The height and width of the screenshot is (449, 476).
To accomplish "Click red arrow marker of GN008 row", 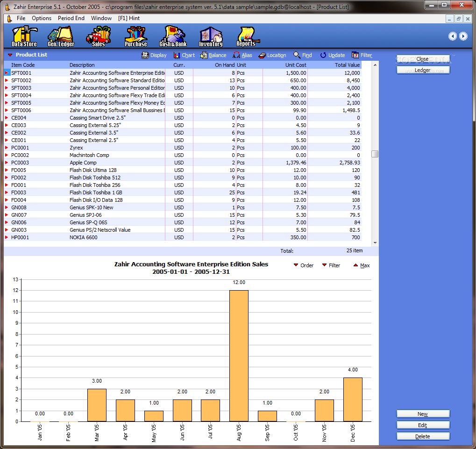I will click(7, 207).
